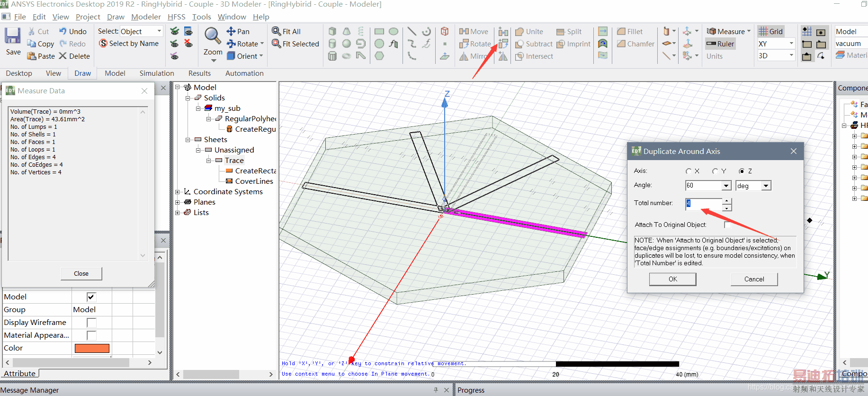
Task: Switch to the Results ribbon tab
Action: [199, 73]
